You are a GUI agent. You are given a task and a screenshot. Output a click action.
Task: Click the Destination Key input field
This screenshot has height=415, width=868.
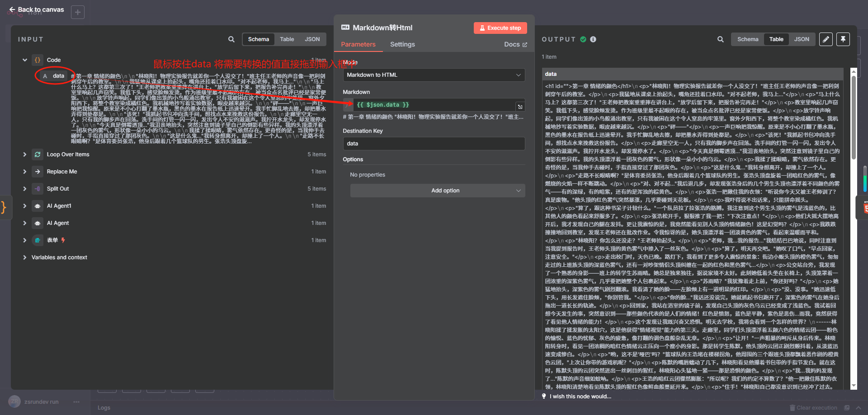pos(434,144)
